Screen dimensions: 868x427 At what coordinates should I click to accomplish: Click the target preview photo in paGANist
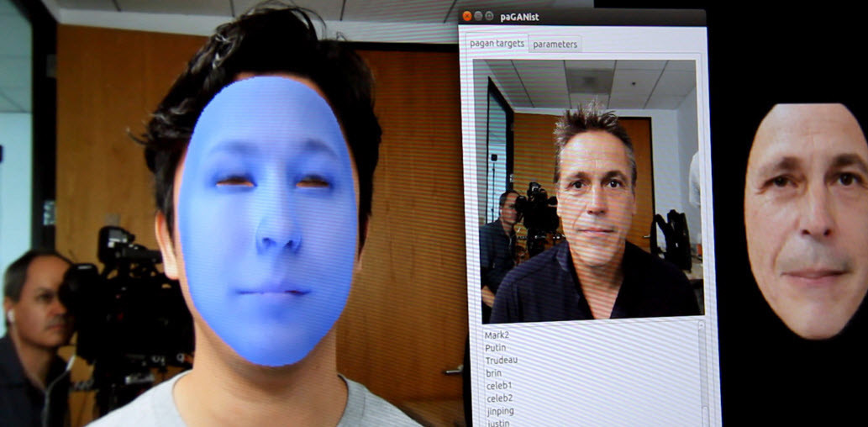pos(587,189)
